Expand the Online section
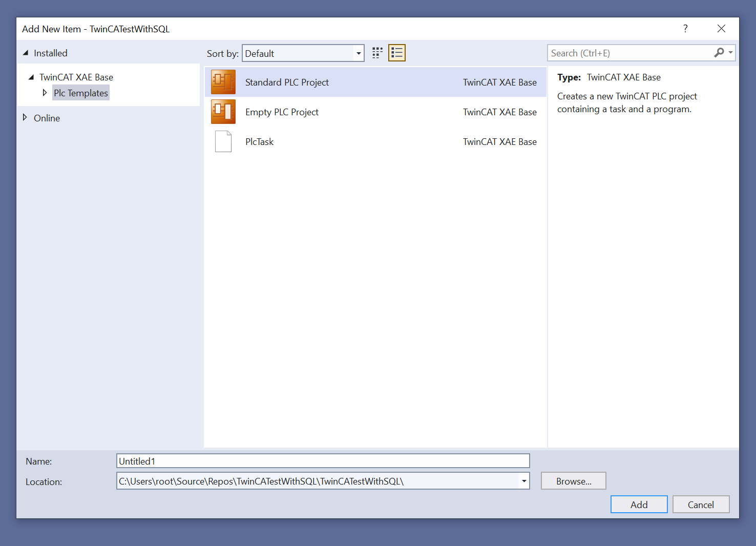 coord(25,117)
